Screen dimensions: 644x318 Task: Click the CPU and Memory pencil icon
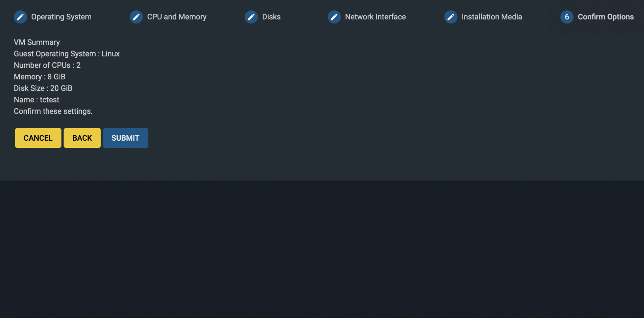click(x=136, y=17)
